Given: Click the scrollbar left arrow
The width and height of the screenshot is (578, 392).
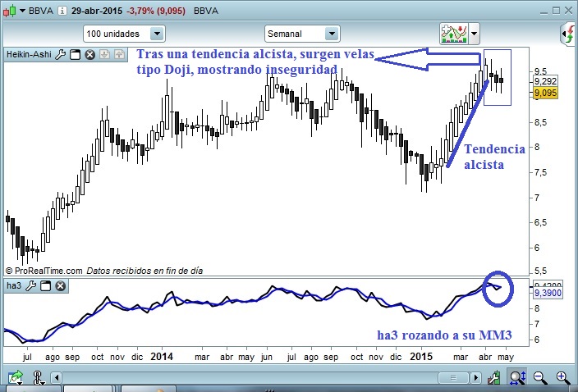Looking at the screenshot, I should 57,377.
